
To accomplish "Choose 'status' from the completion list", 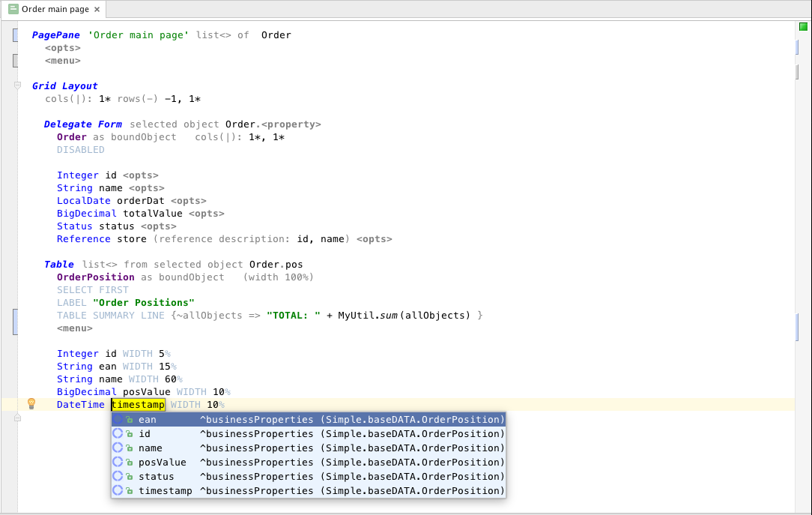I will tap(156, 477).
